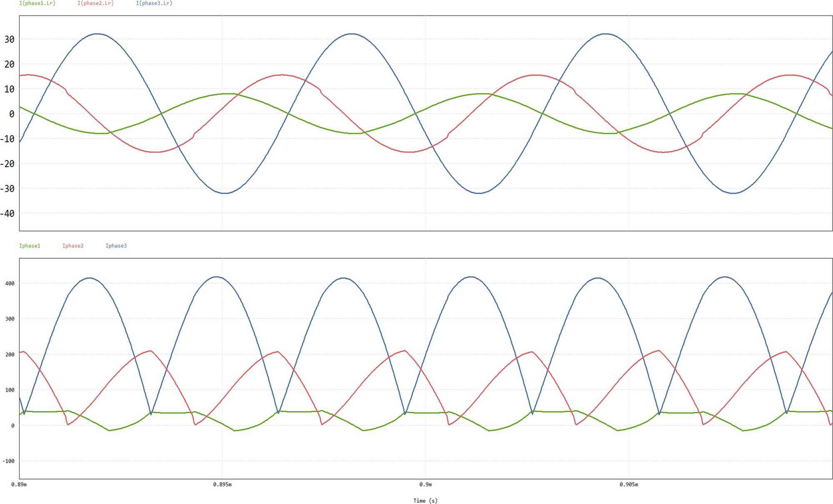Click the 0.895m time axis tick
The width and height of the screenshot is (833, 504).
pos(222,484)
